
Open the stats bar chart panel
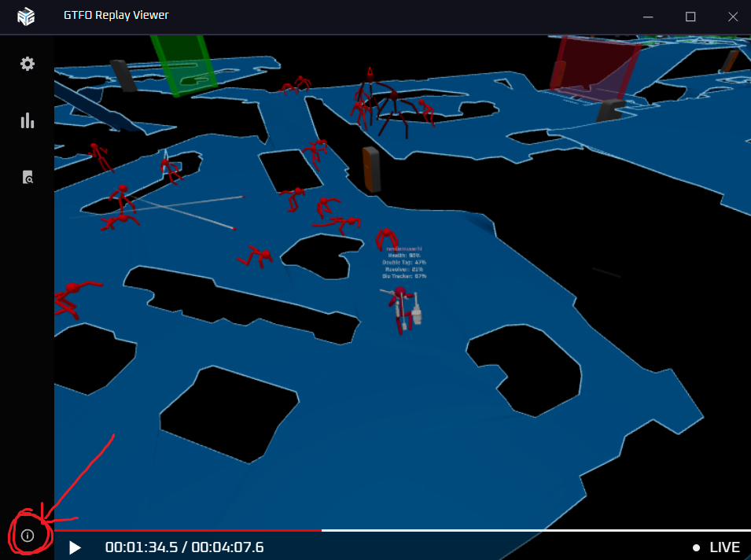point(28,120)
